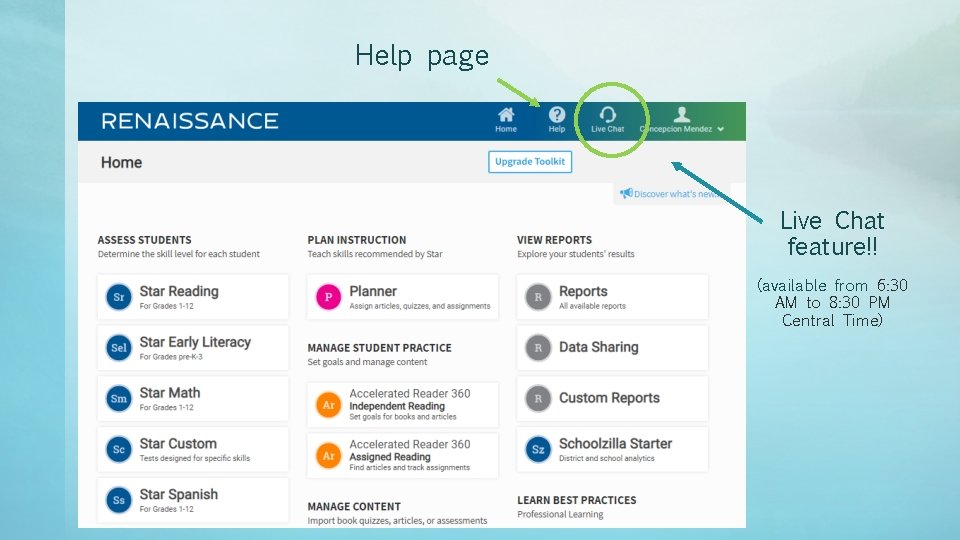Open the Schoolzilla Starter title
960x540 pixels.
[615, 443]
